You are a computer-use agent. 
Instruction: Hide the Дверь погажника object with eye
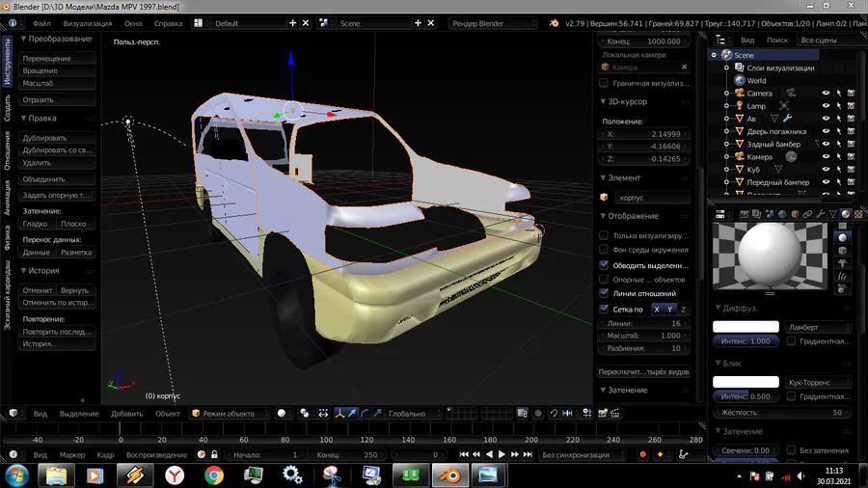[826, 132]
